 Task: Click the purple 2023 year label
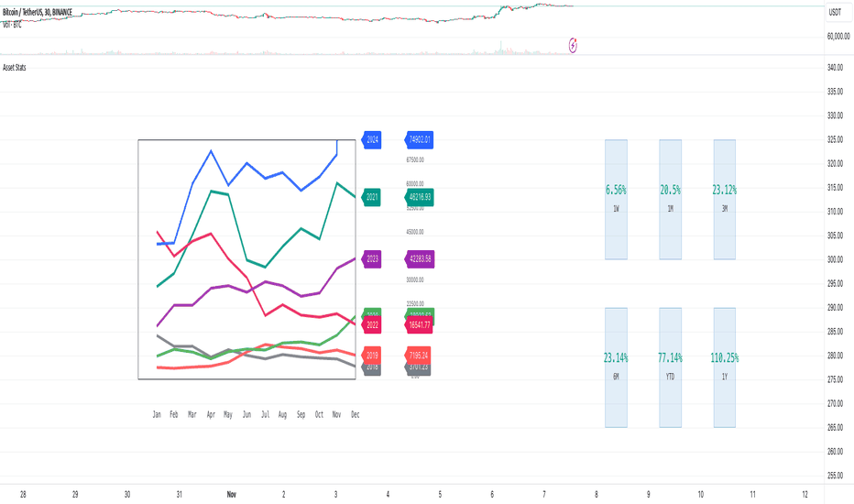(x=372, y=258)
